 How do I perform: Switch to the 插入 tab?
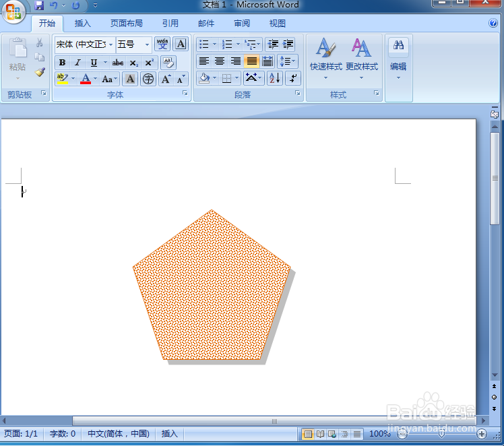click(83, 24)
